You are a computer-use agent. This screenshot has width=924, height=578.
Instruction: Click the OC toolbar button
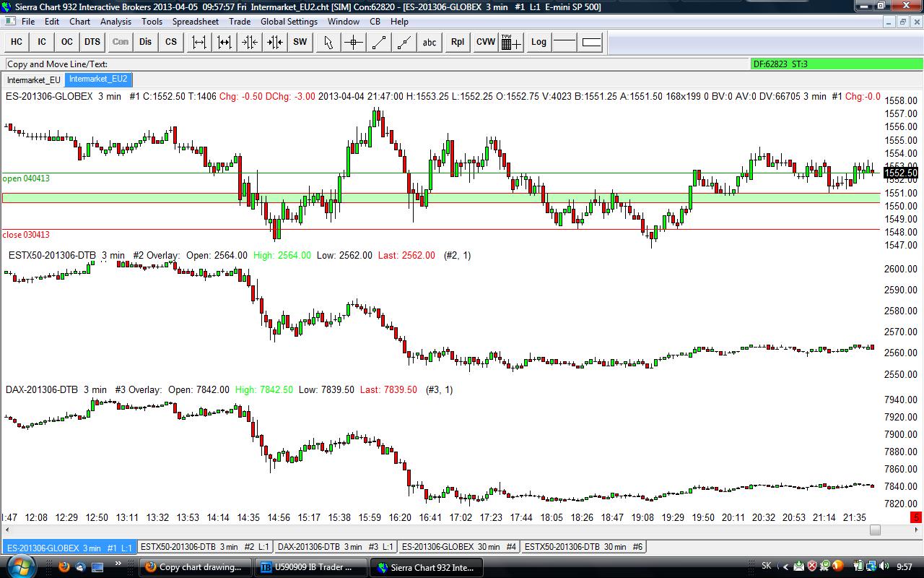(x=67, y=42)
